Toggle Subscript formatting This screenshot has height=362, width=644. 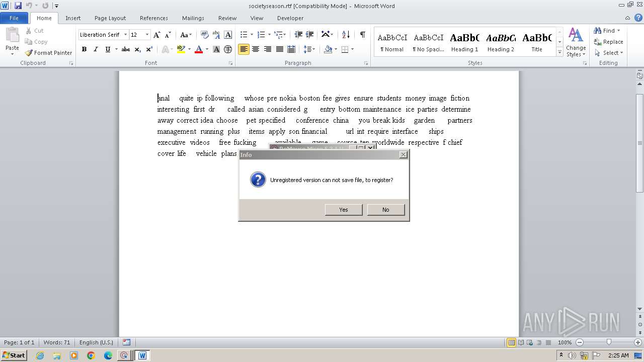click(x=137, y=49)
